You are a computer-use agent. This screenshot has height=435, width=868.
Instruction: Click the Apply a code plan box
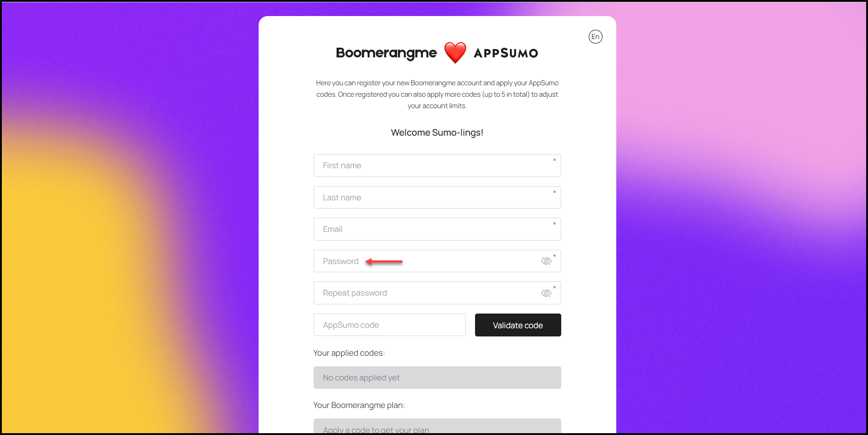[x=437, y=427]
